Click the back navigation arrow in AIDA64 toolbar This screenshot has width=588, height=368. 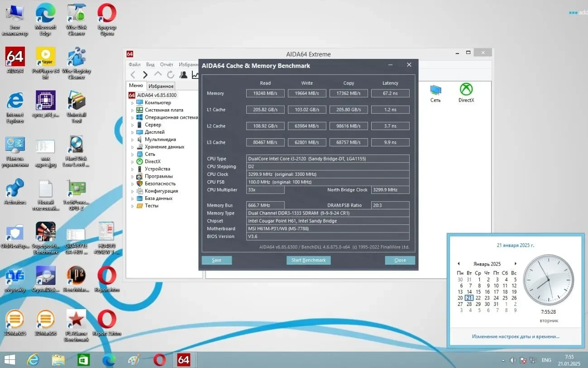[133, 75]
